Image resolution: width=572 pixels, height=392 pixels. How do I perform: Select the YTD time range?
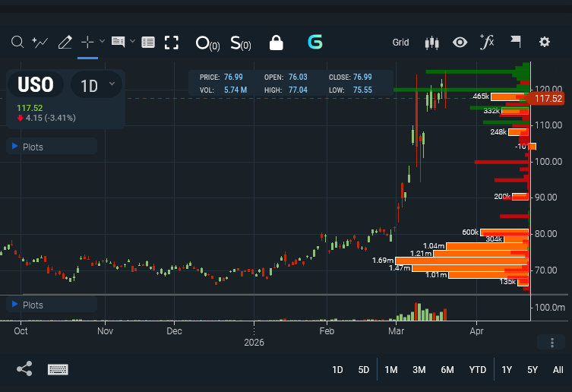478,370
